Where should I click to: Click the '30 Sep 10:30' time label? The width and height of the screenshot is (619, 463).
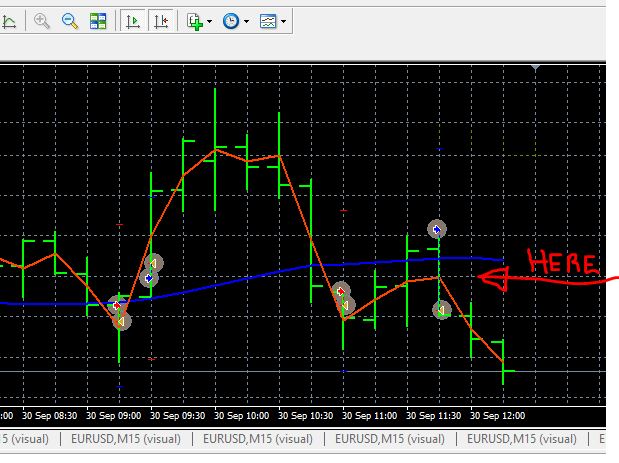pyautogui.click(x=306, y=416)
